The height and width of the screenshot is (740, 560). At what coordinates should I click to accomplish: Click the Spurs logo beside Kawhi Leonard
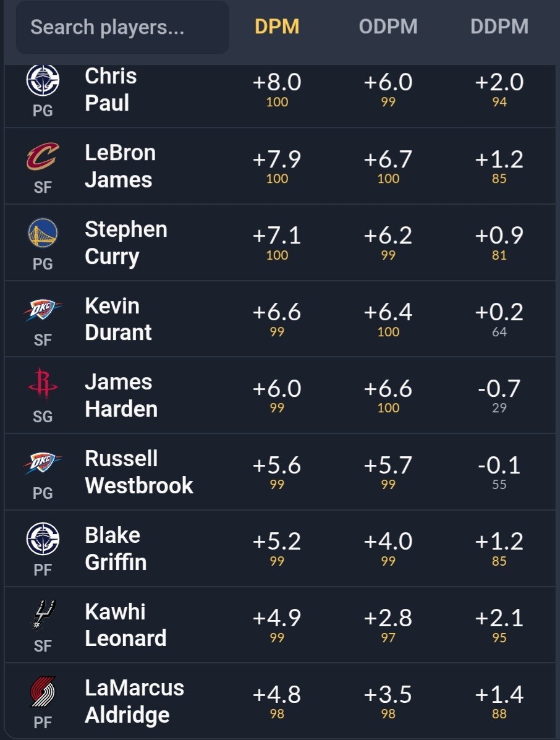tap(43, 615)
